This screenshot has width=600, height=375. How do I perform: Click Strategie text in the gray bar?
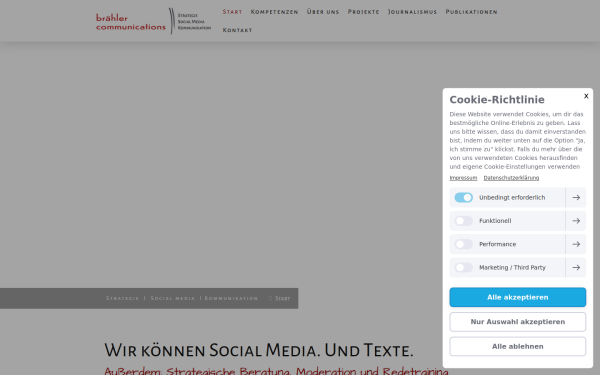pos(122,298)
